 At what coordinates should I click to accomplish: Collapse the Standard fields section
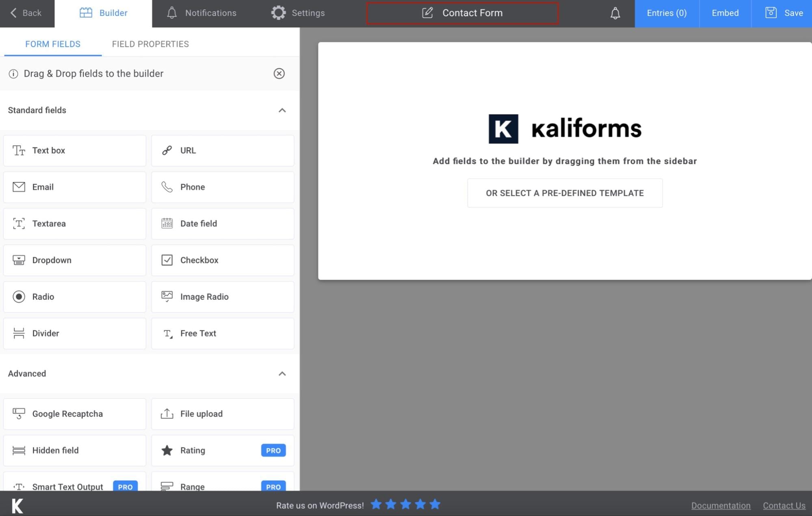click(x=282, y=111)
